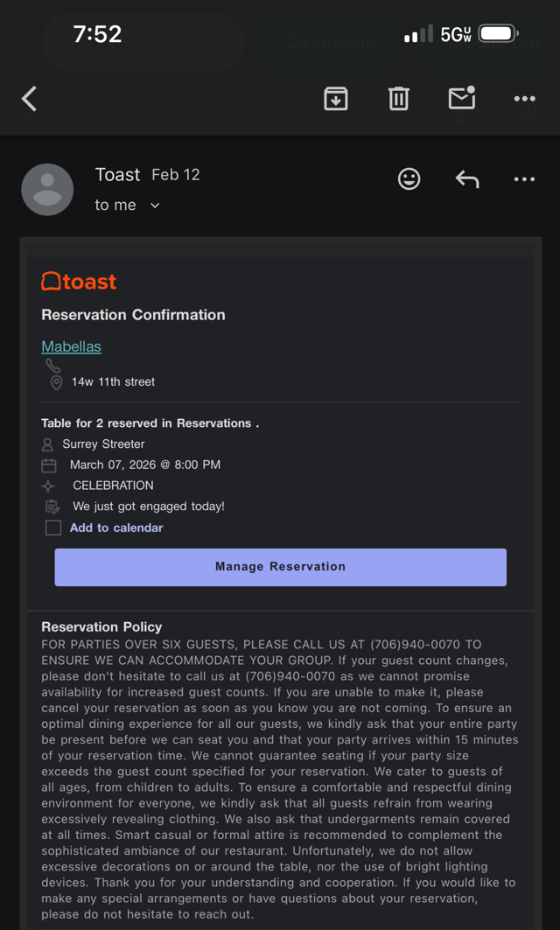The height and width of the screenshot is (930, 560).
Task: Click the Add to calendar link
Action: pyautogui.click(x=116, y=528)
